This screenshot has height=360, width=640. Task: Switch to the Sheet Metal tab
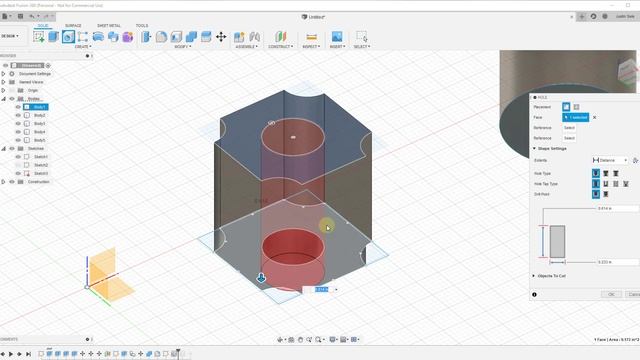pos(109,26)
